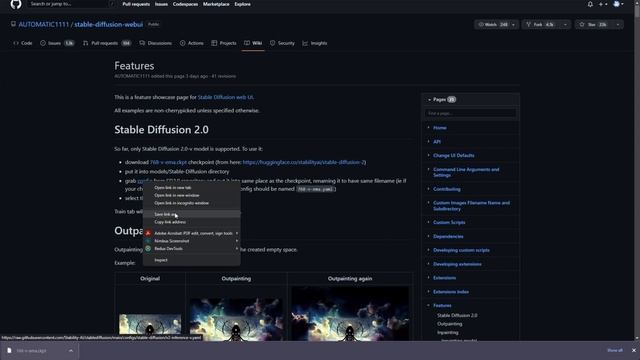
Task: Collapse the Pages sidebar section
Action: pyautogui.click(x=429, y=100)
